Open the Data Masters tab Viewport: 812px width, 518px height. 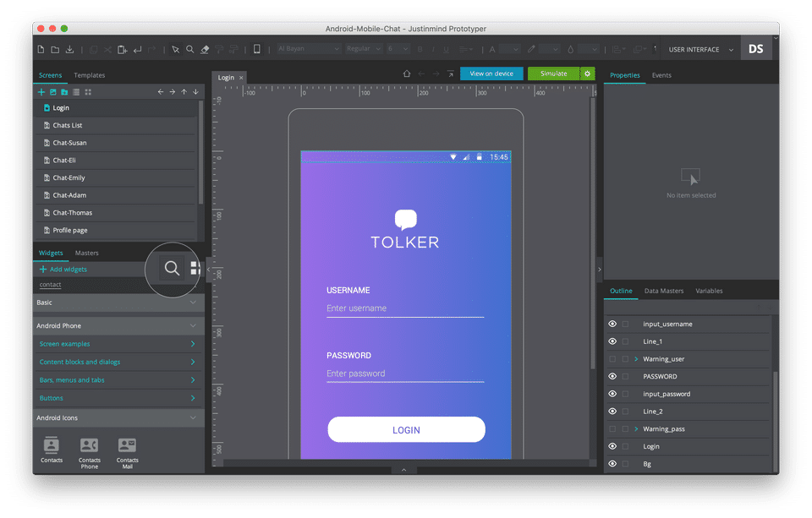tap(663, 291)
